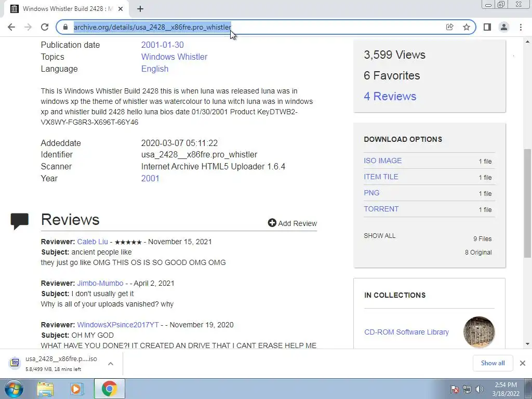Open publication date 2001-01-30 link
Image resolution: width=532 pixels, height=399 pixels.
click(163, 45)
